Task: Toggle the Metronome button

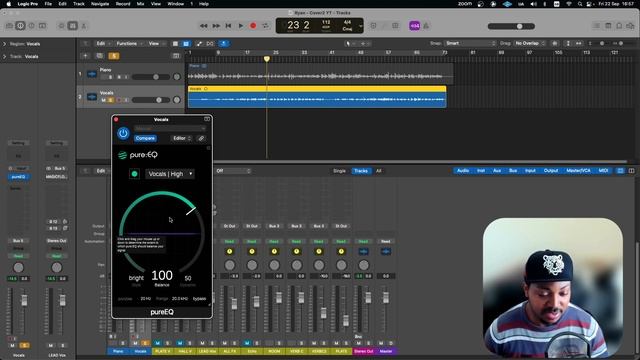Action: click(426, 26)
